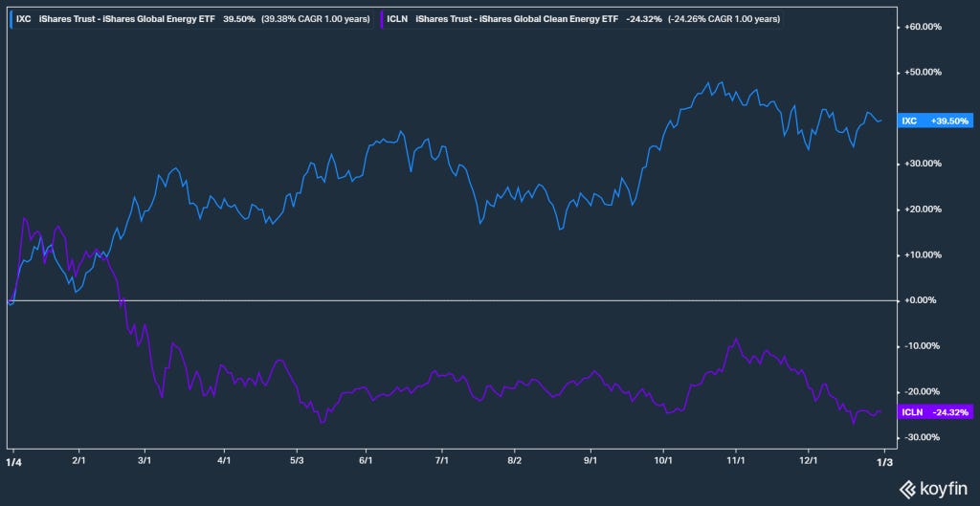Click the 1/4 start date label
The width and height of the screenshot is (980, 506).
point(11,461)
